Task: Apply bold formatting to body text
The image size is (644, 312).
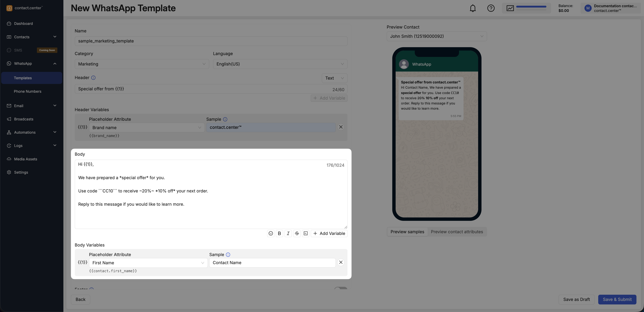Action: 279,233
